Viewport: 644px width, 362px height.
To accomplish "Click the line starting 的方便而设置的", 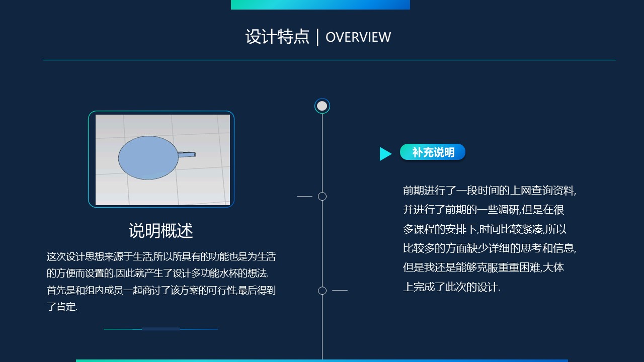I will [x=157, y=274].
